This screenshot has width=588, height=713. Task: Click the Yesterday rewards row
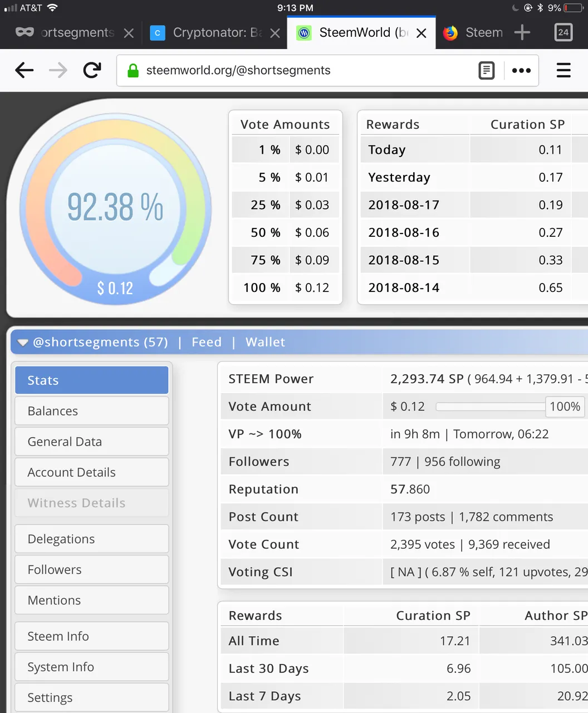473,177
